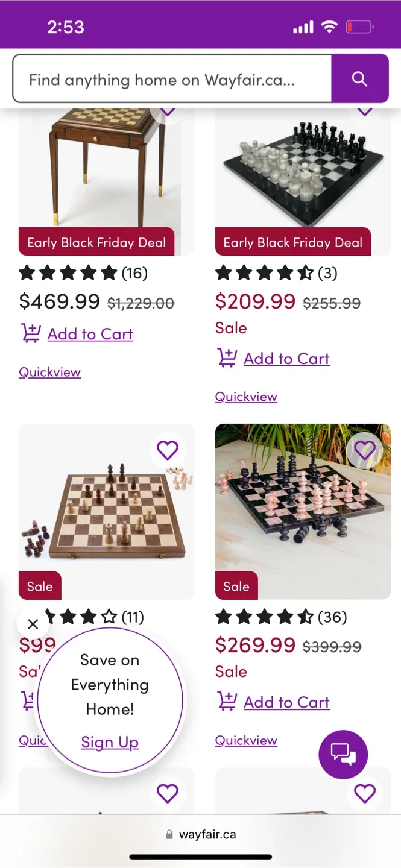Screen dimensions: 401x868
Task: Favorite the pink and black marble chess set
Action: coord(364,449)
